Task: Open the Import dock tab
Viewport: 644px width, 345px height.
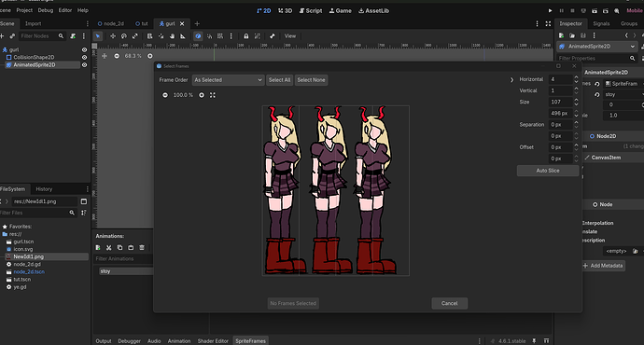Action: pos(33,24)
